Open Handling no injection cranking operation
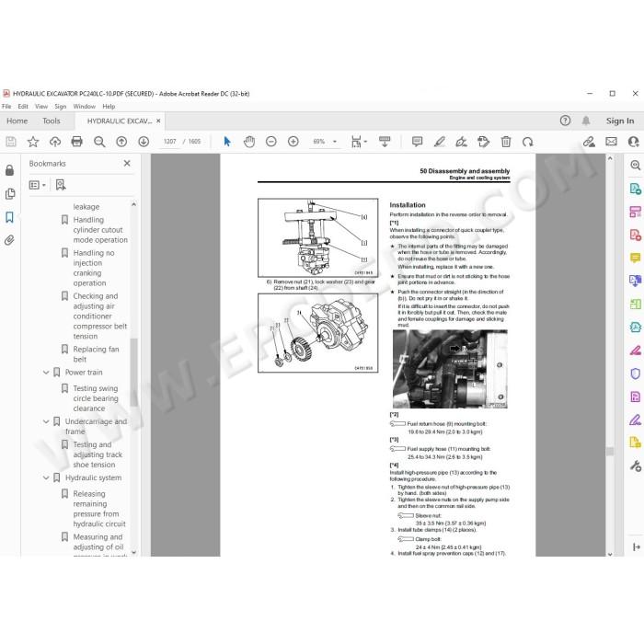 (x=94, y=268)
